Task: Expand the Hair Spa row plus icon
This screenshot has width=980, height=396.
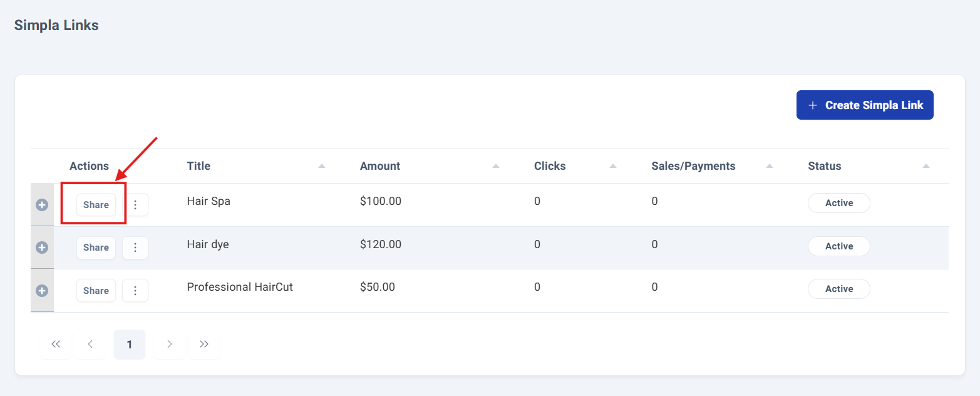Action: [x=42, y=205]
